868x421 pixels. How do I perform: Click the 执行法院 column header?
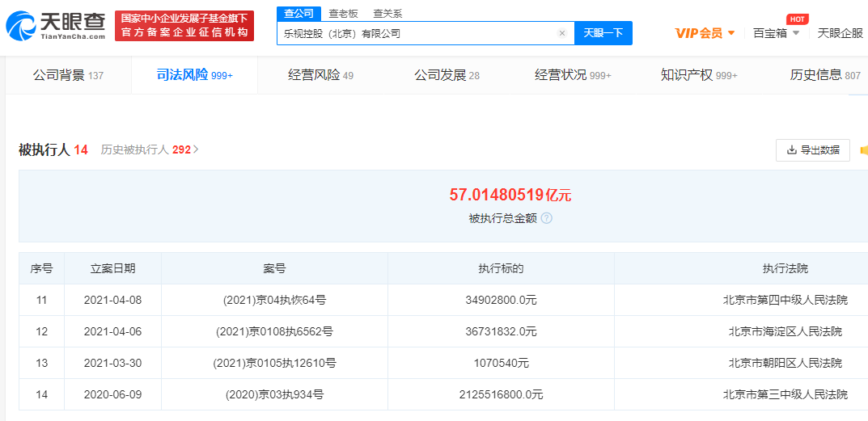[x=785, y=269]
